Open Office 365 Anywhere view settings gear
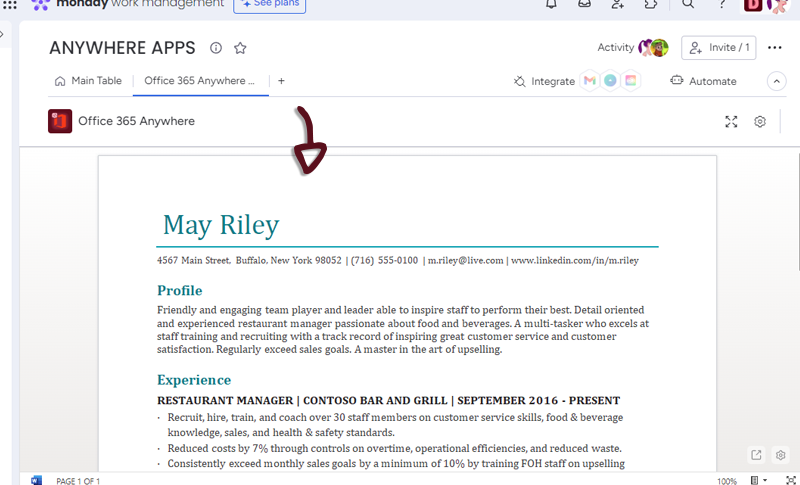The width and height of the screenshot is (800, 485). [x=760, y=121]
